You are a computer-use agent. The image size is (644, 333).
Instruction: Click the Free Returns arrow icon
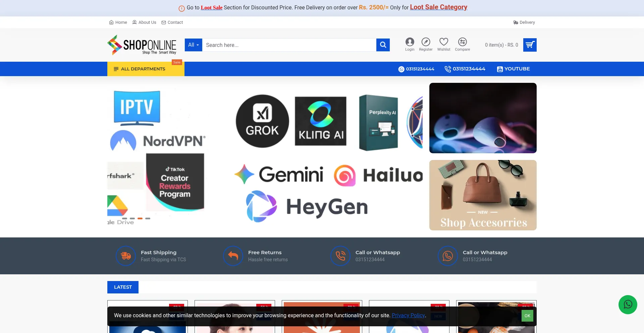[233, 256]
